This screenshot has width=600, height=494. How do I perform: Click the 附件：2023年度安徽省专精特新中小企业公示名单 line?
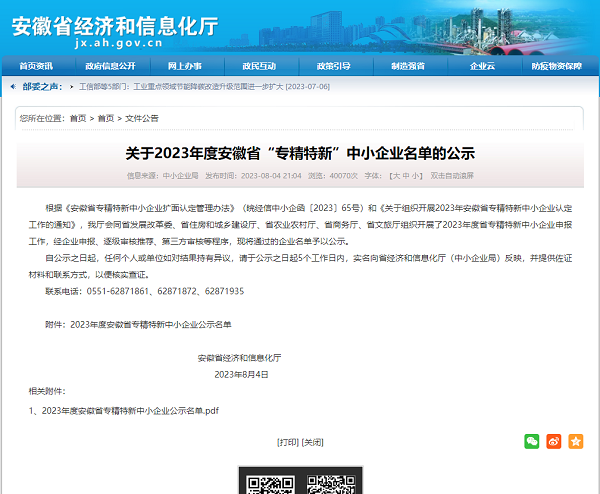[139, 324]
